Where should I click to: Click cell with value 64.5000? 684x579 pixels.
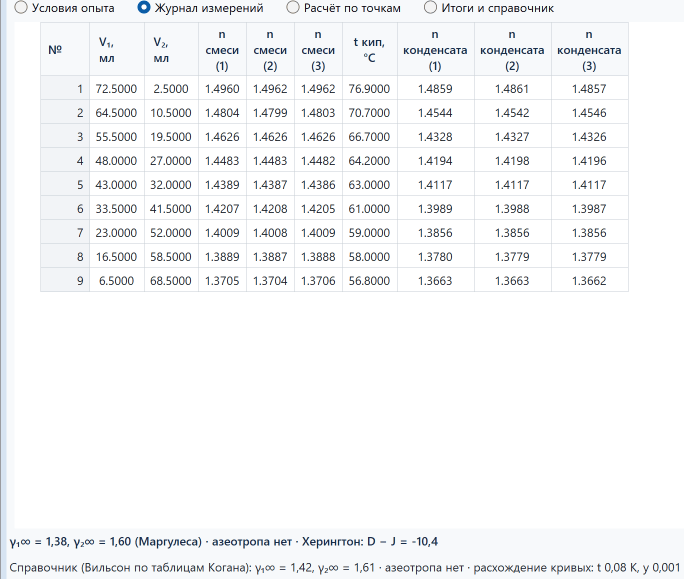click(117, 113)
